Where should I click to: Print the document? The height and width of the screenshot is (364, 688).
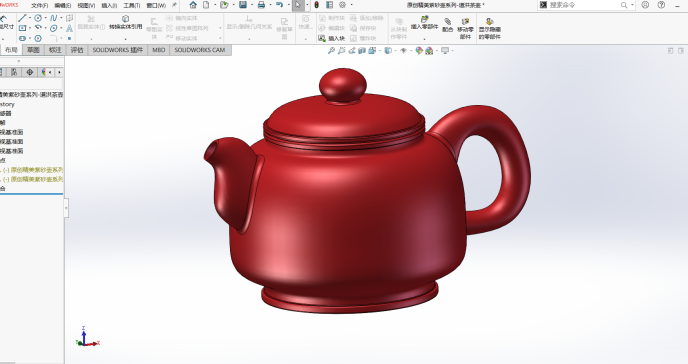pyautogui.click(x=261, y=5)
